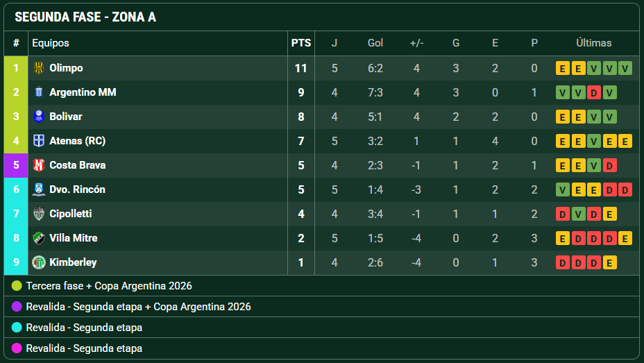Click the Costa Brava club badge

click(39, 165)
